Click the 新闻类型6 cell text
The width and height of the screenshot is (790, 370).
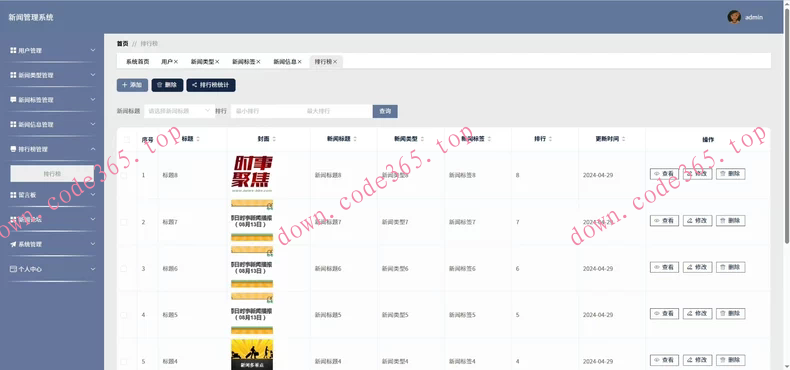(x=395, y=269)
